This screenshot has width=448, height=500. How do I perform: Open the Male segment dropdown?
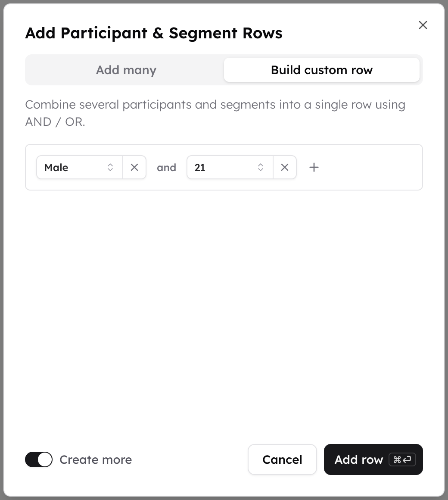point(80,167)
